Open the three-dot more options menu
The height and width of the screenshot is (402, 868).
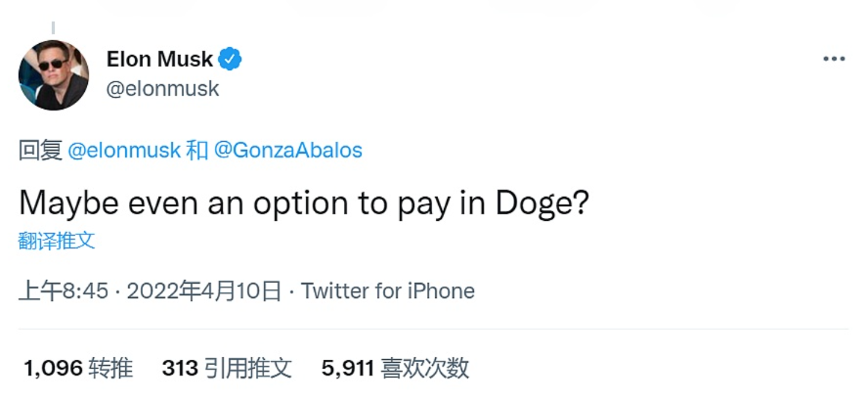point(833,60)
